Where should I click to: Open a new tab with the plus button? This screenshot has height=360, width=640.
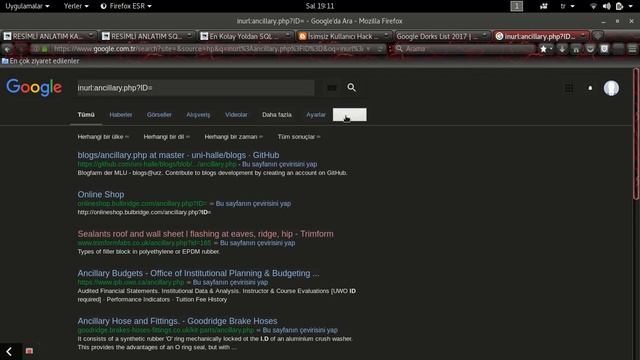(x=598, y=36)
